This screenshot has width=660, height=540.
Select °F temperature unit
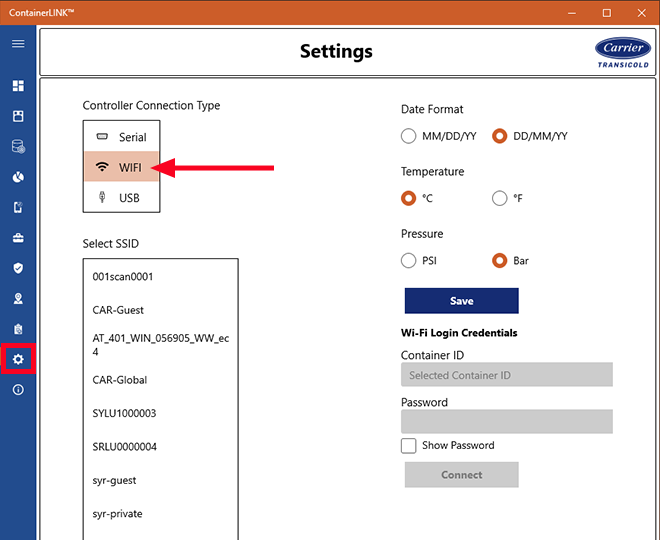(500, 198)
